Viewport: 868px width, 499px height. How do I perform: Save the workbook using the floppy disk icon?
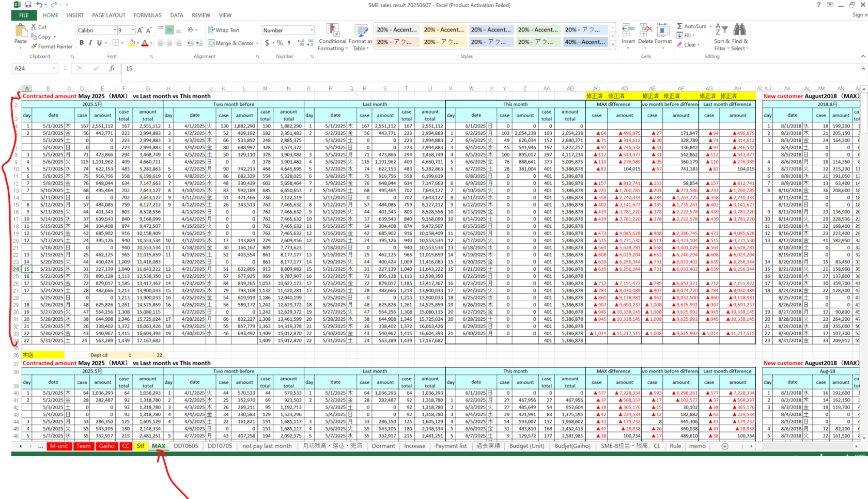(28, 5)
